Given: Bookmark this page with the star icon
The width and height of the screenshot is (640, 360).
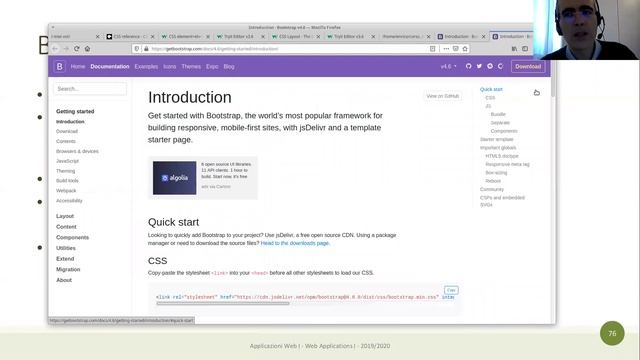Looking at the screenshot, I should (465, 49).
